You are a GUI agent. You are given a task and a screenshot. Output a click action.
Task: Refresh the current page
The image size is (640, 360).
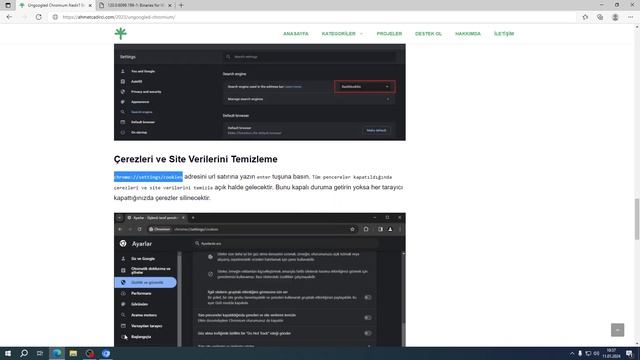38,17
